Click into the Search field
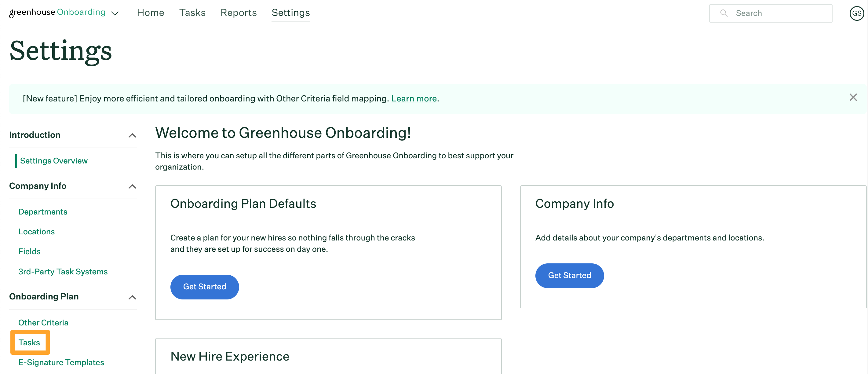The image size is (868, 374). click(x=771, y=13)
